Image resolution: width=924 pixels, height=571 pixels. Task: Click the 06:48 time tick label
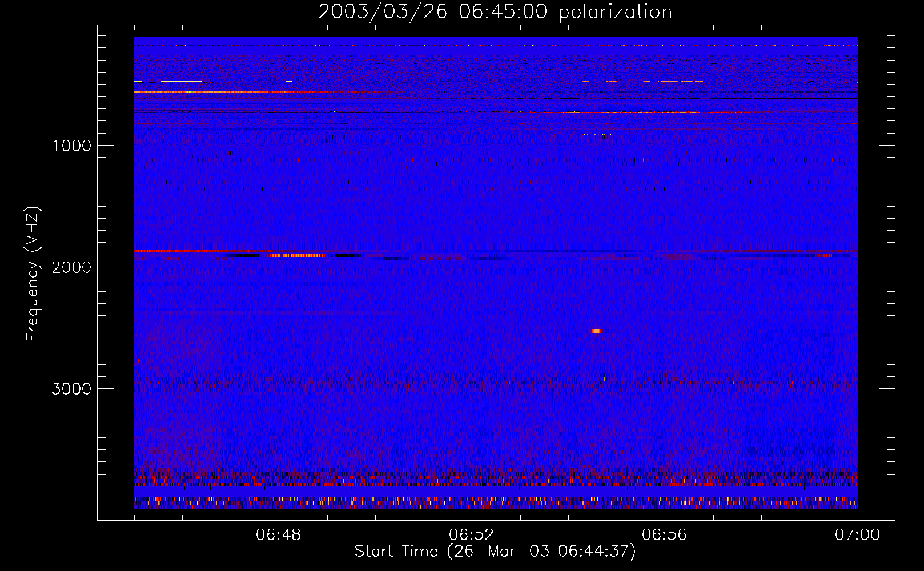tap(279, 535)
